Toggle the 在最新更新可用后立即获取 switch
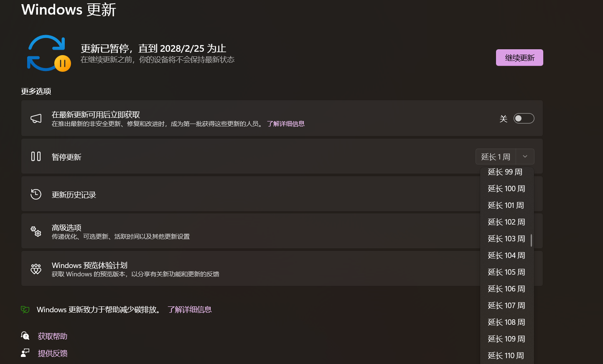603x364 pixels. pos(524,119)
